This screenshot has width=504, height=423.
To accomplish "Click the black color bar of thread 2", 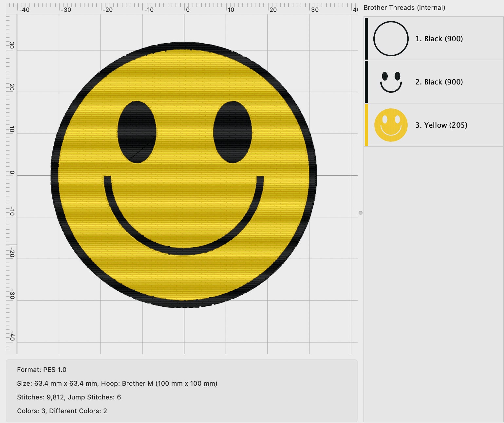I will coord(366,82).
